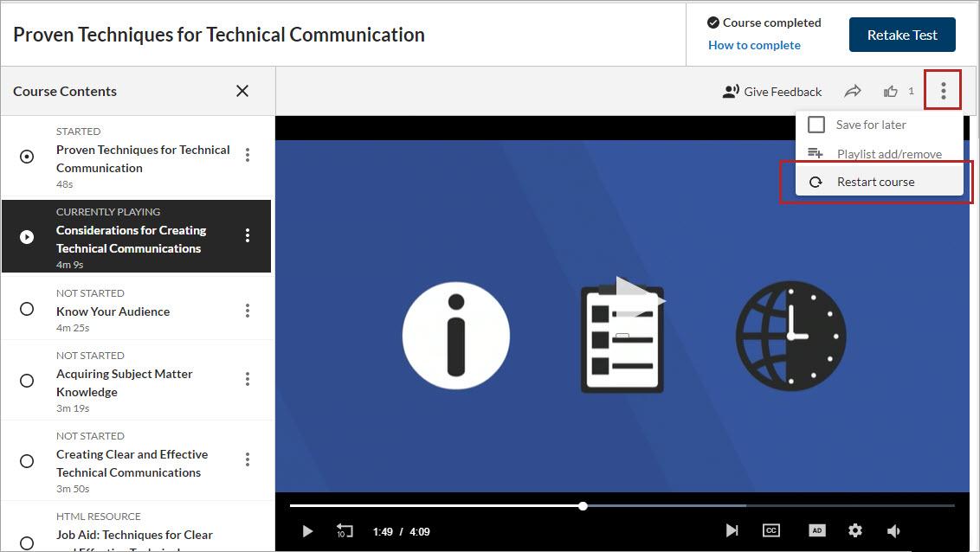Open the How to complete link

pos(754,45)
